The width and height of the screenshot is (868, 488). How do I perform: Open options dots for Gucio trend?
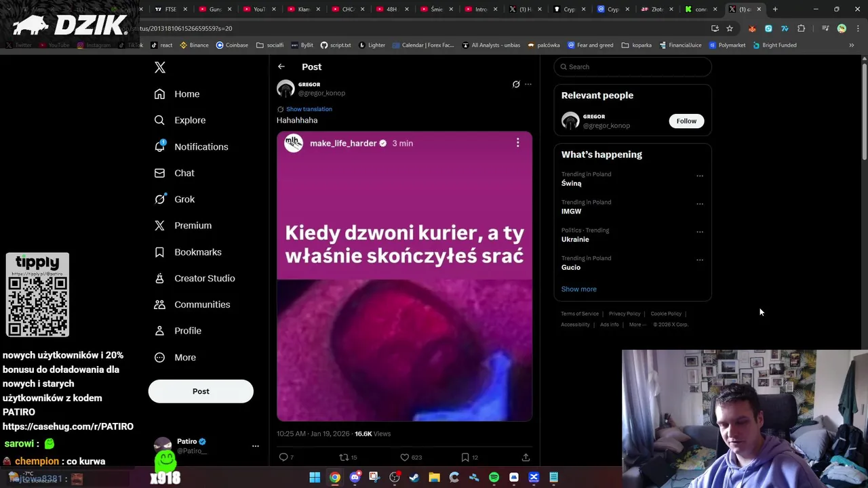tap(700, 260)
